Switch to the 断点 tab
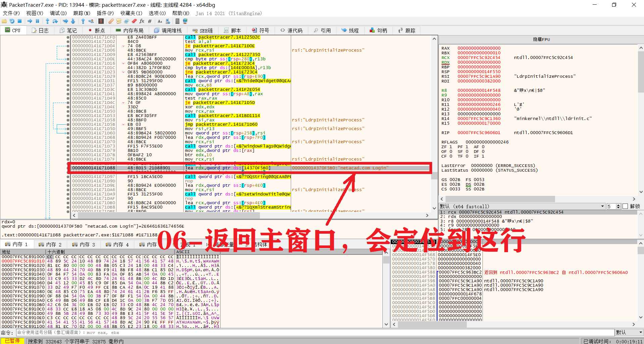This screenshot has width=644, height=344. point(97,30)
